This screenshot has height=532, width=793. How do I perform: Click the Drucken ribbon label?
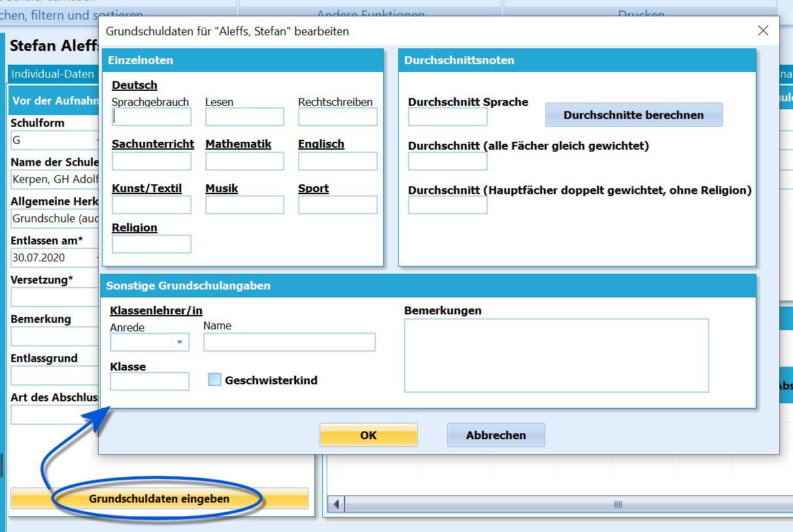pyautogui.click(x=641, y=14)
